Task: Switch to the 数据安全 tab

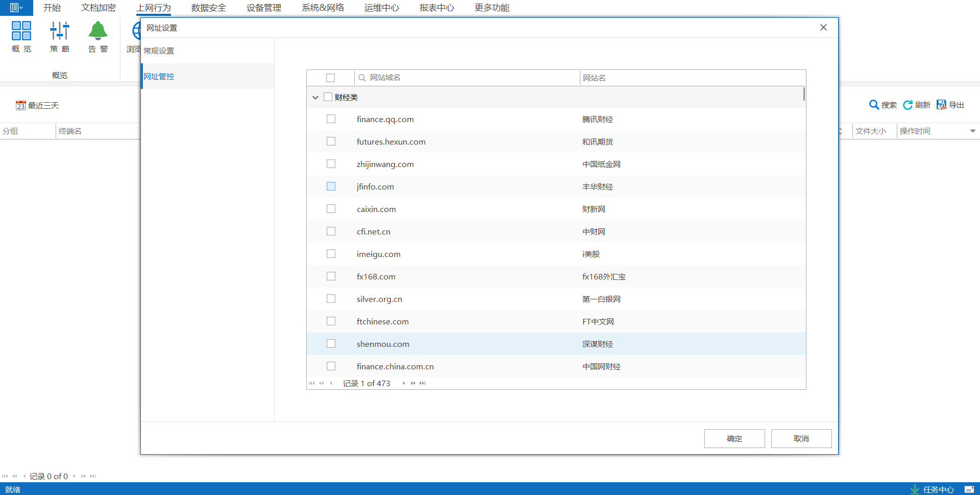Action: click(208, 8)
